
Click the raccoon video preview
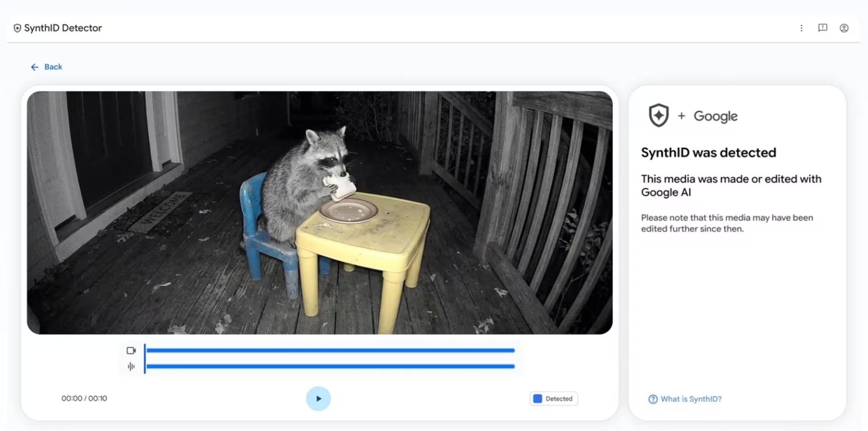tap(320, 213)
